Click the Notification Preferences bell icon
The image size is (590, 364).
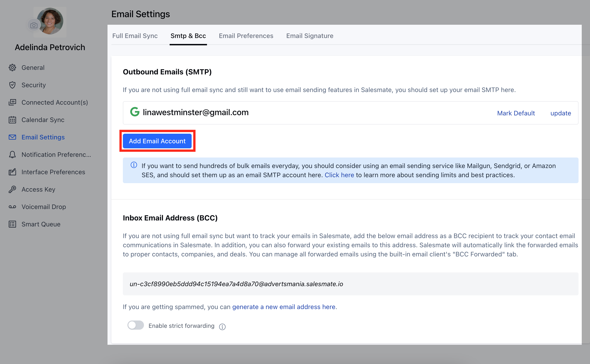click(x=12, y=155)
